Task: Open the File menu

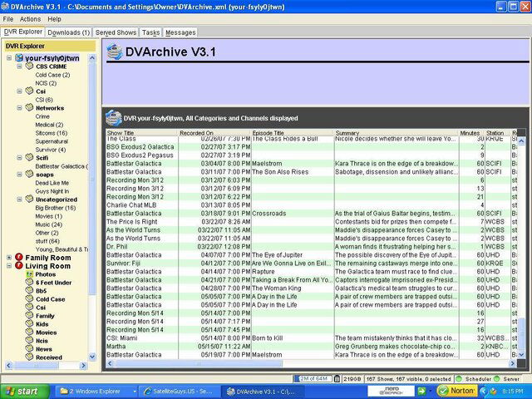Action: [7, 19]
